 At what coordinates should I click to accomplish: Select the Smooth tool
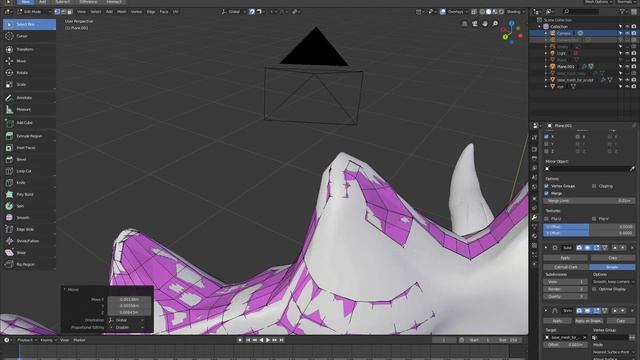tap(29, 218)
